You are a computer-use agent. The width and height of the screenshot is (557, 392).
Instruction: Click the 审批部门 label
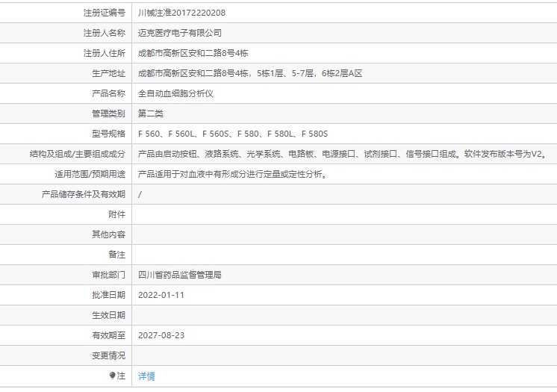(109, 275)
